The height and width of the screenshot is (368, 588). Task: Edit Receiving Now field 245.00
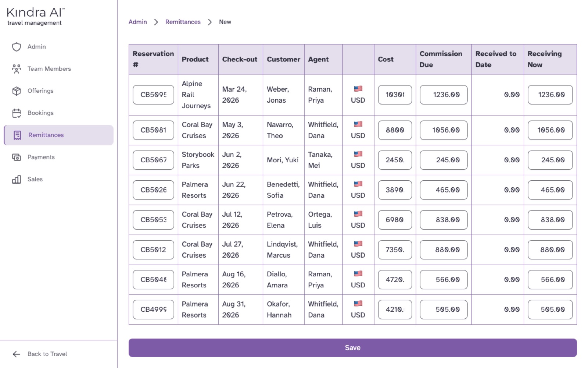click(550, 160)
